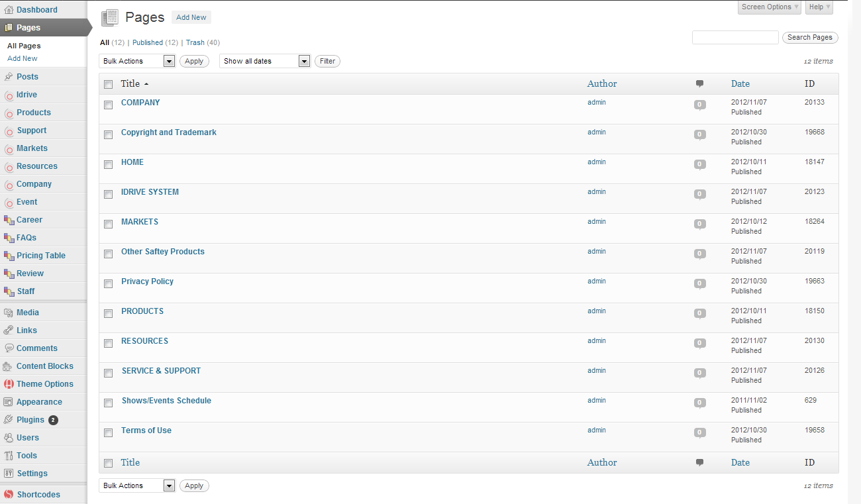Click the Appearance icon
Screen dimensions: 861x504
pos(9,402)
